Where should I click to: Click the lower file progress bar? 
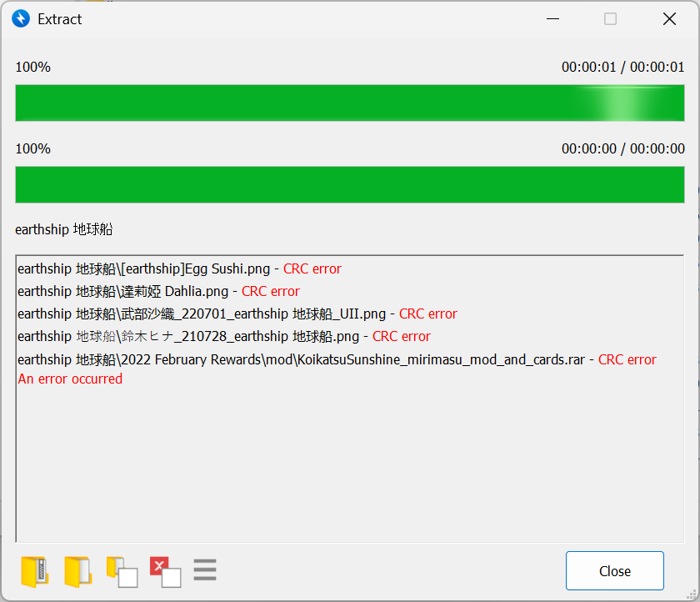tap(350, 185)
